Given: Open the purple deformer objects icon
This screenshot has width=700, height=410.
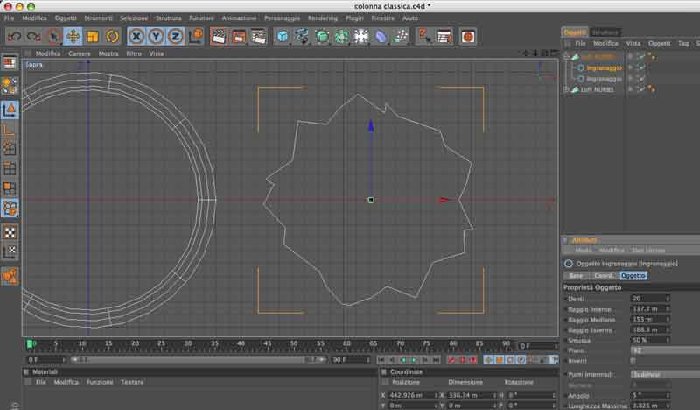Looking at the screenshot, I should click(380, 37).
